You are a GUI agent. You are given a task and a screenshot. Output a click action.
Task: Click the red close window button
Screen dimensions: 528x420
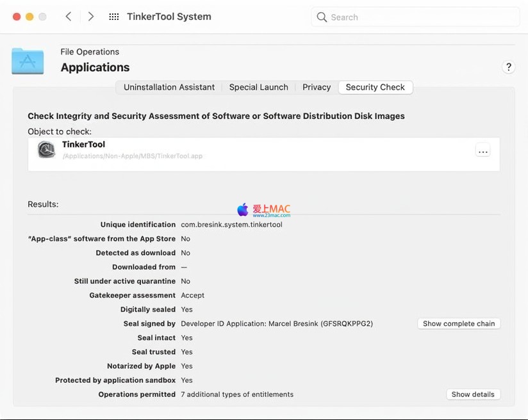tap(17, 17)
